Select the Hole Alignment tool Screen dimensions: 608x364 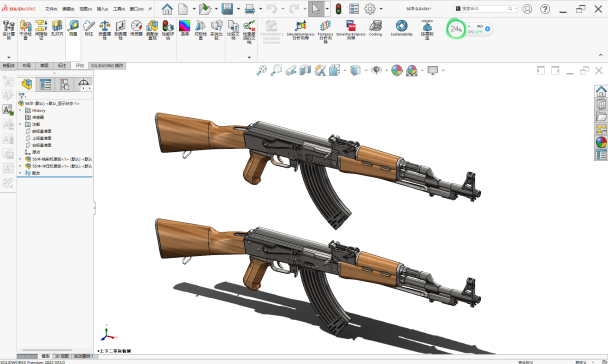click(x=57, y=28)
